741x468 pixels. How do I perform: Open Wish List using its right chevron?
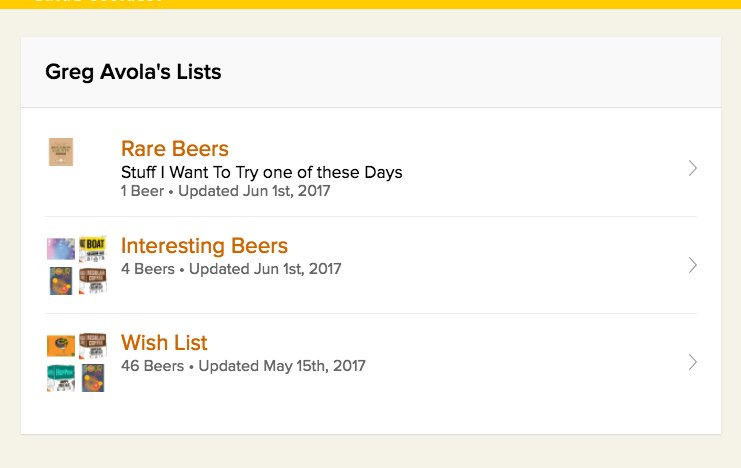(x=693, y=362)
